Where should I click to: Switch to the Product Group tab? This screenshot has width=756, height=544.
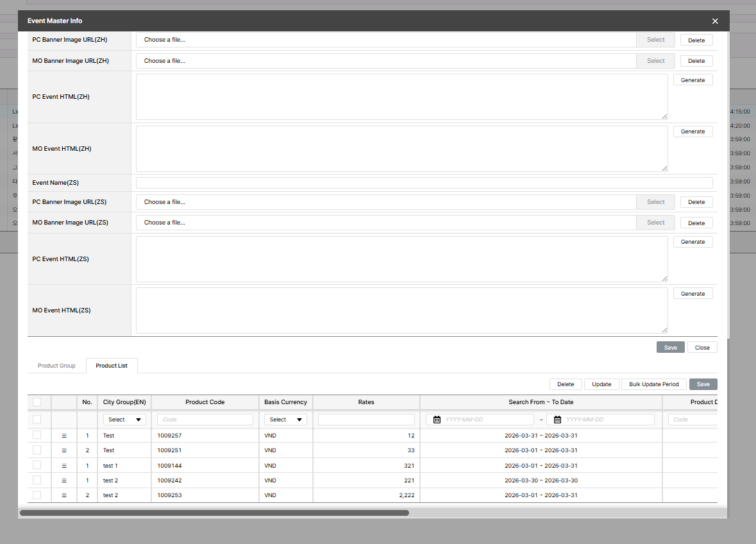click(56, 366)
